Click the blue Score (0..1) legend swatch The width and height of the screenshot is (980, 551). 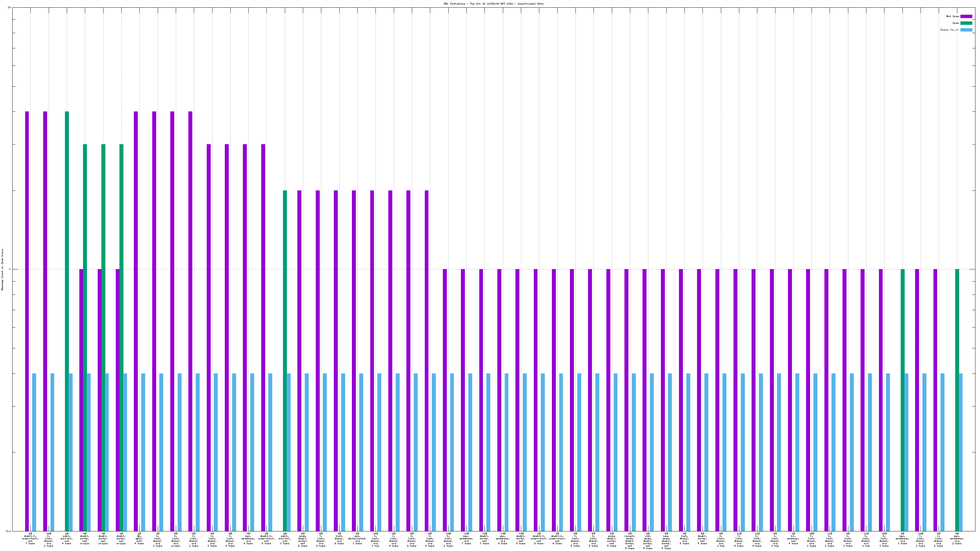[x=966, y=30]
